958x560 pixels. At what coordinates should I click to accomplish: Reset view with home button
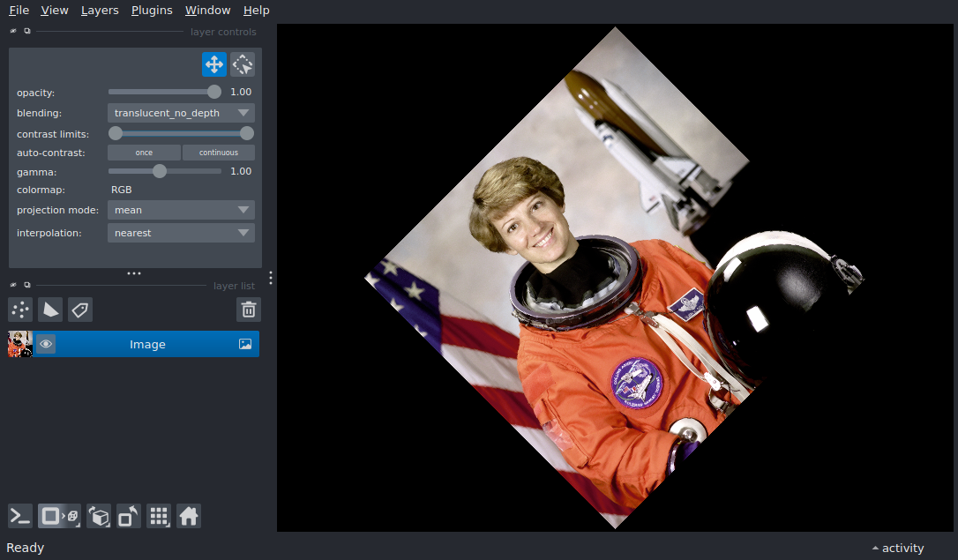click(189, 516)
